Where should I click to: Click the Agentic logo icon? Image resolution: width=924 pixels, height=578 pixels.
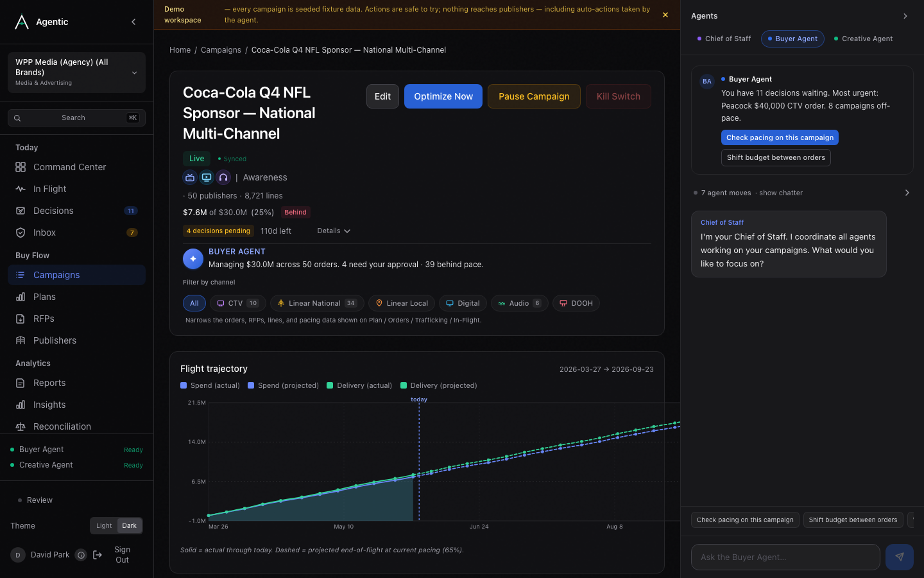point(22,22)
